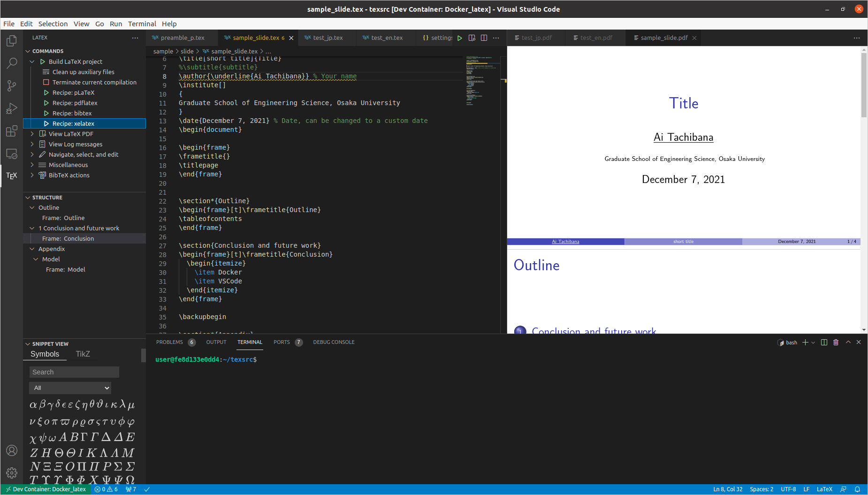Image resolution: width=868 pixels, height=495 pixels.
Task: Expand View LaTeX PDF group
Action: (32, 134)
